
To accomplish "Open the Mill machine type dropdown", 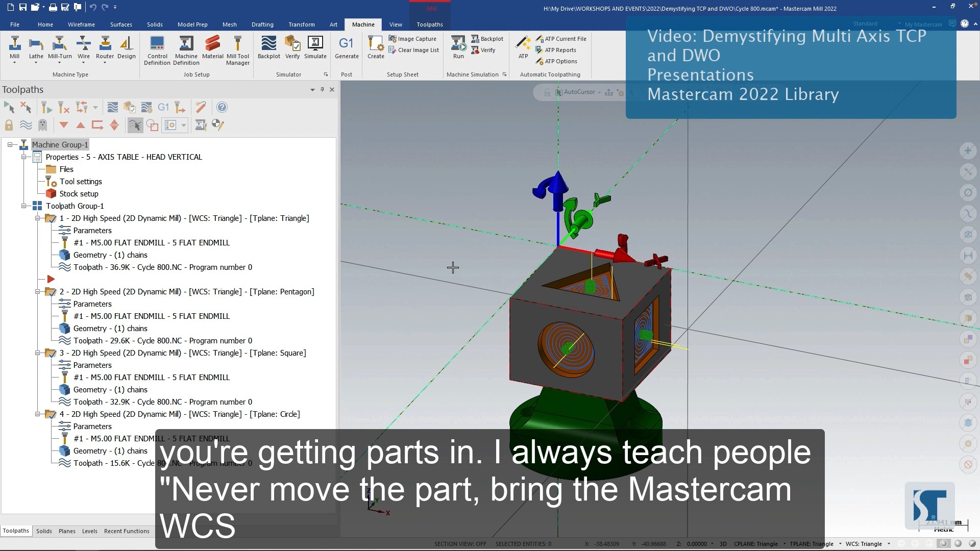I will tap(14, 63).
